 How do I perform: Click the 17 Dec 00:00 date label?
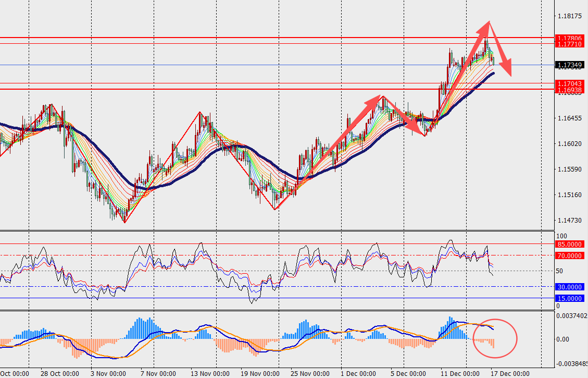pyautogui.click(x=510, y=374)
